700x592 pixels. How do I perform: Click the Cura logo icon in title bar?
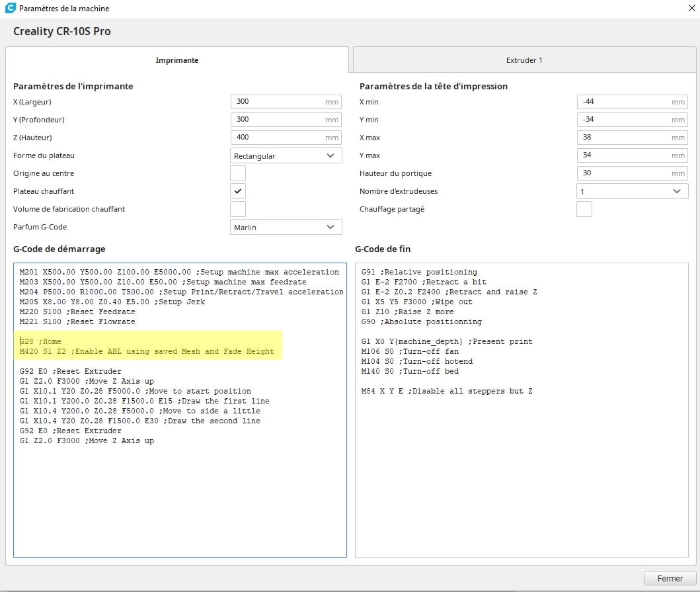point(10,8)
